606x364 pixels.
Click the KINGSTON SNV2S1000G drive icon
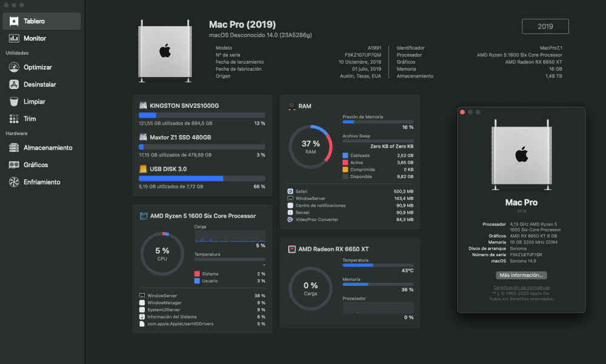point(143,105)
